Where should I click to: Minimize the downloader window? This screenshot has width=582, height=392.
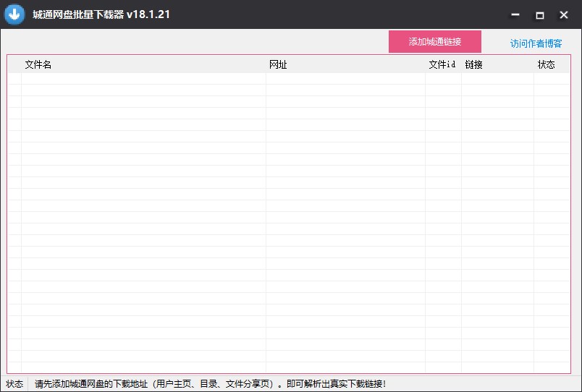(515, 14)
